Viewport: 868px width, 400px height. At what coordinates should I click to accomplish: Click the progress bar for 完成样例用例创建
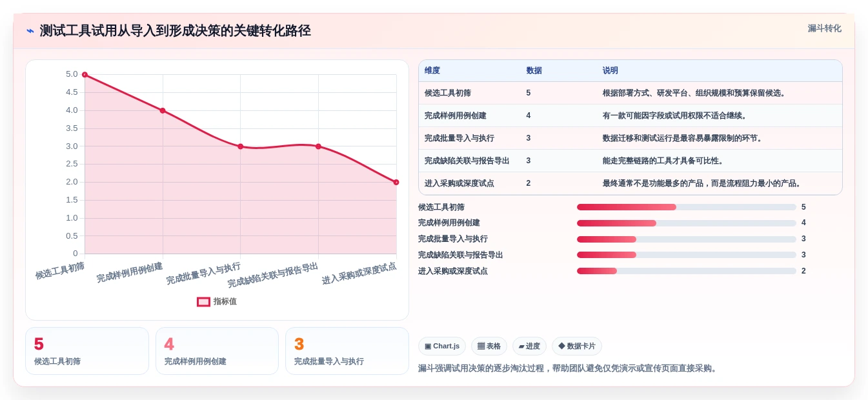pyautogui.click(x=687, y=223)
